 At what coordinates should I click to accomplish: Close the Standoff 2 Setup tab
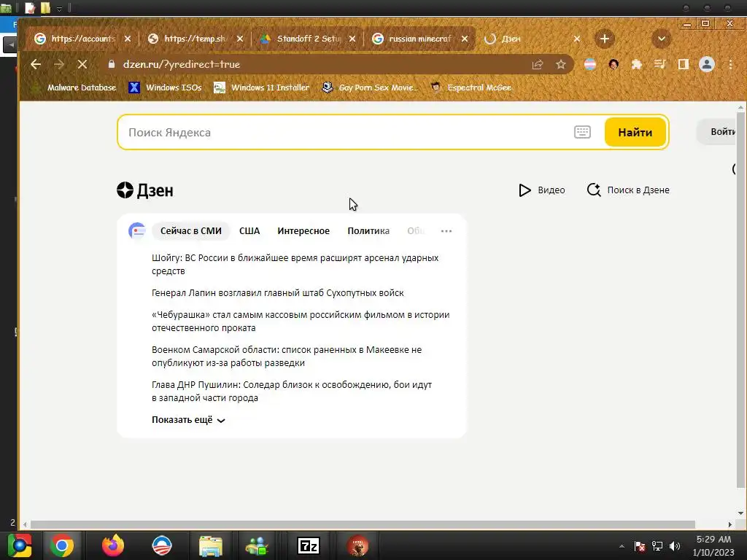352,39
